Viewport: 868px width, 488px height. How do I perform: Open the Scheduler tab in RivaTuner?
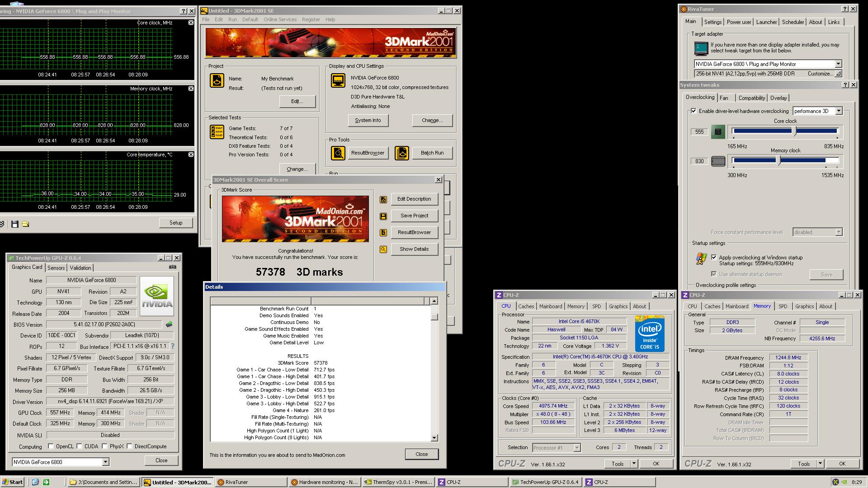793,22
